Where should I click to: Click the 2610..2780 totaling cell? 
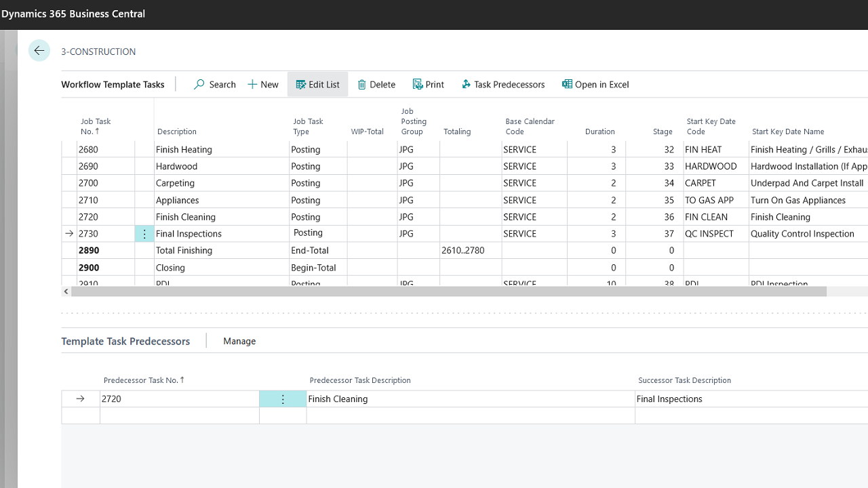[x=471, y=250]
